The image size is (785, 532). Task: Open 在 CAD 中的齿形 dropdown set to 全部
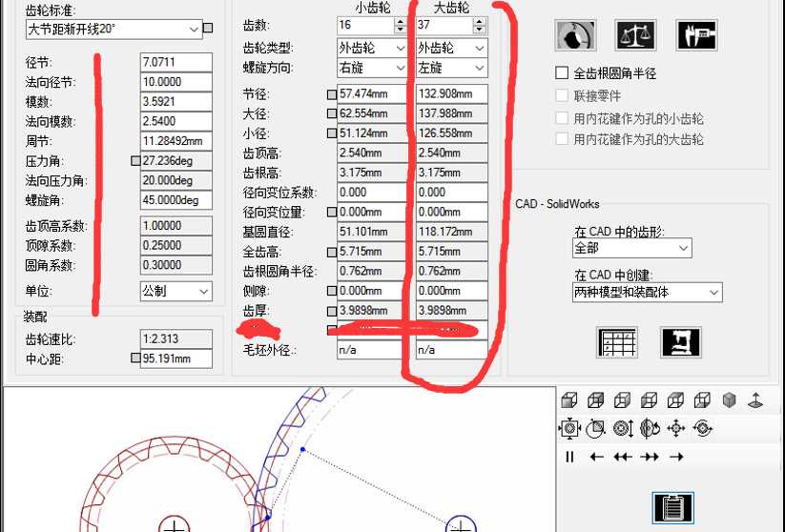(632, 248)
